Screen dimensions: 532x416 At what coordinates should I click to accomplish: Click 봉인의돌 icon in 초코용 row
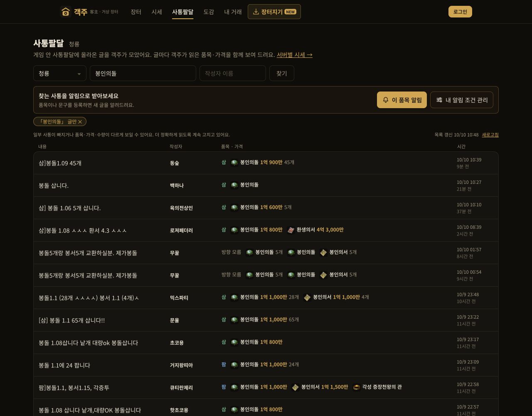[234, 342]
